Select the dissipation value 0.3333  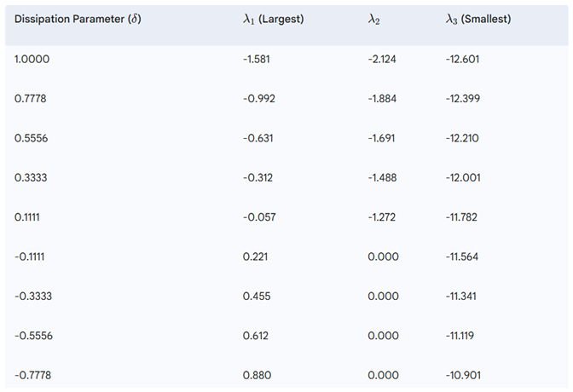pos(31,177)
